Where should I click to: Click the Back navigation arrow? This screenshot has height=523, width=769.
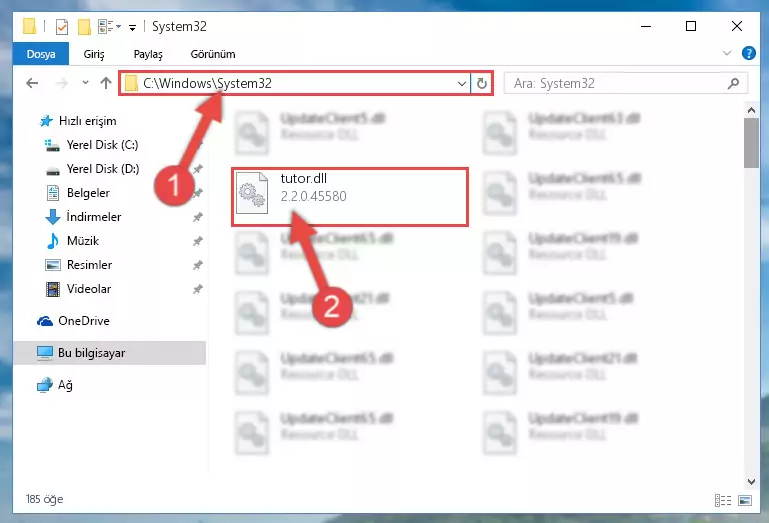pos(32,83)
